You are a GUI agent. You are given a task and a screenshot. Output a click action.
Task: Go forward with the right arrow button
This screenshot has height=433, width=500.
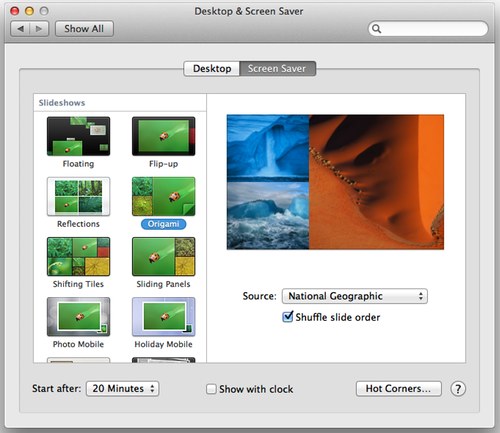pyautogui.click(x=39, y=29)
